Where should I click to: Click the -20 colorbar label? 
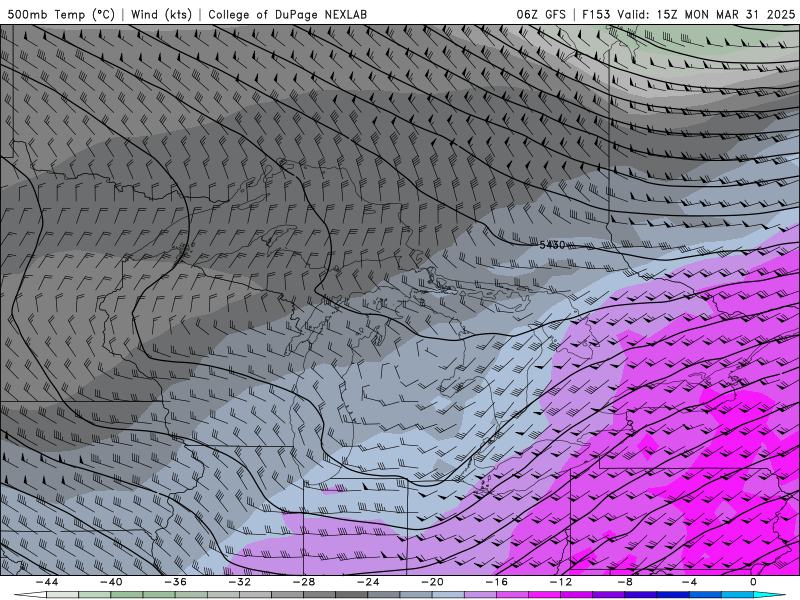pyautogui.click(x=432, y=582)
